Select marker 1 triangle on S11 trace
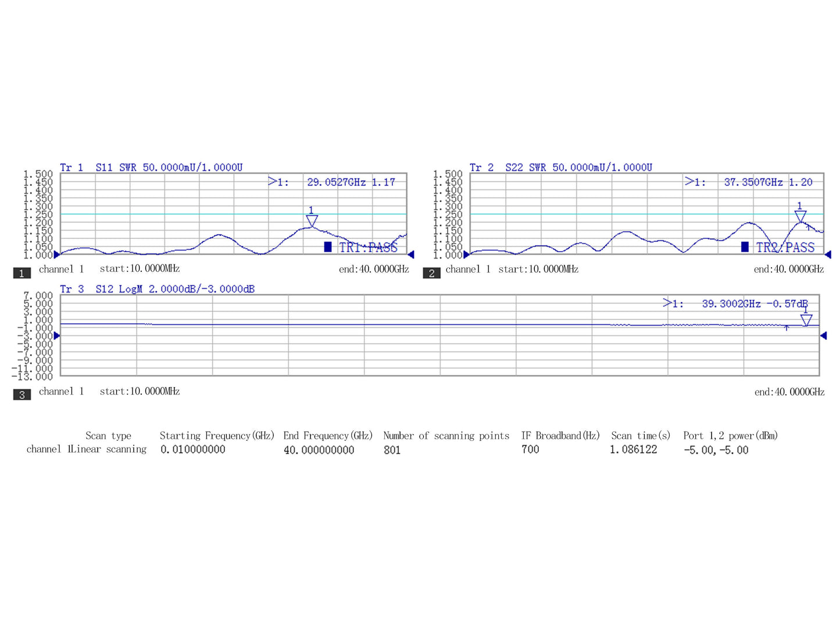The width and height of the screenshot is (840, 630). point(312,220)
